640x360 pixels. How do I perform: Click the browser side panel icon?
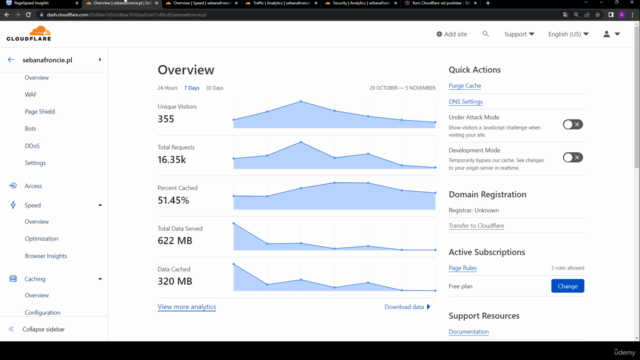coord(611,15)
